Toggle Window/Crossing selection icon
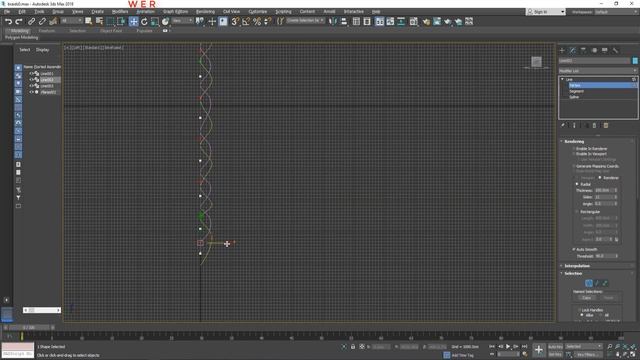The height and width of the screenshot is (360, 640). click(x=121, y=22)
